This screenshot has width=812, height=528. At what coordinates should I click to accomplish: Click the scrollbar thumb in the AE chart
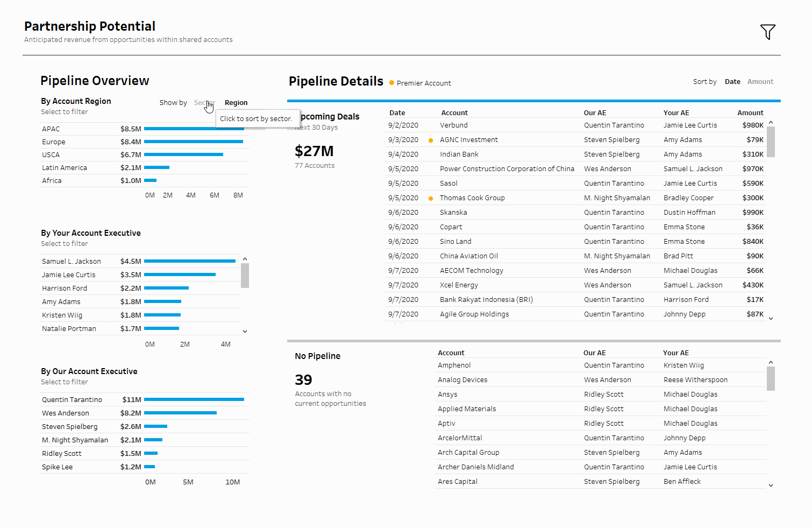pyautogui.click(x=245, y=276)
